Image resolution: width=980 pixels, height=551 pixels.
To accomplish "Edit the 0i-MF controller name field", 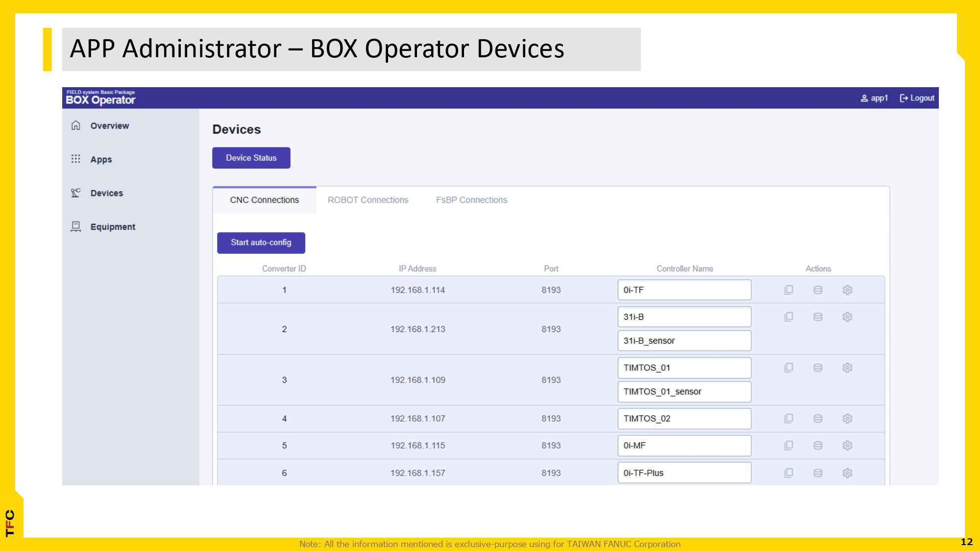I will pos(685,446).
